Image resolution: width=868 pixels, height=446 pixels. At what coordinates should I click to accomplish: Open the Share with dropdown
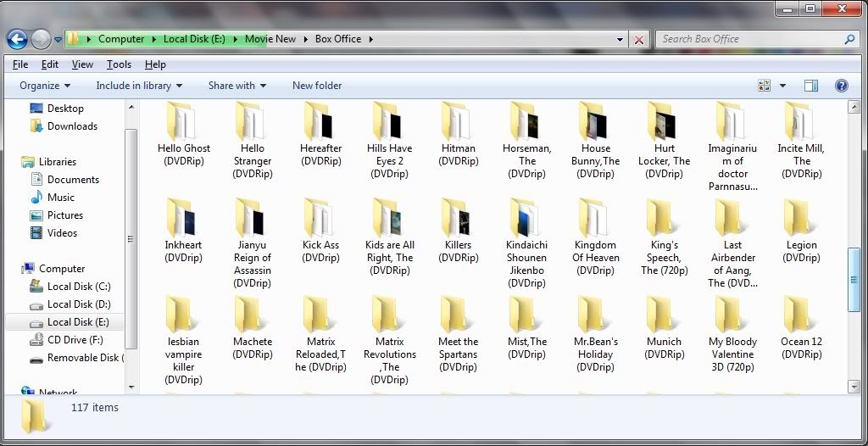(237, 86)
